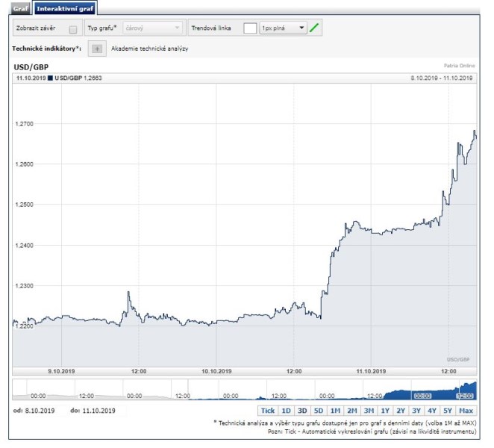Open the Typ grafu dropdown
The height and width of the screenshot is (448, 494).
(x=151, y=28)
